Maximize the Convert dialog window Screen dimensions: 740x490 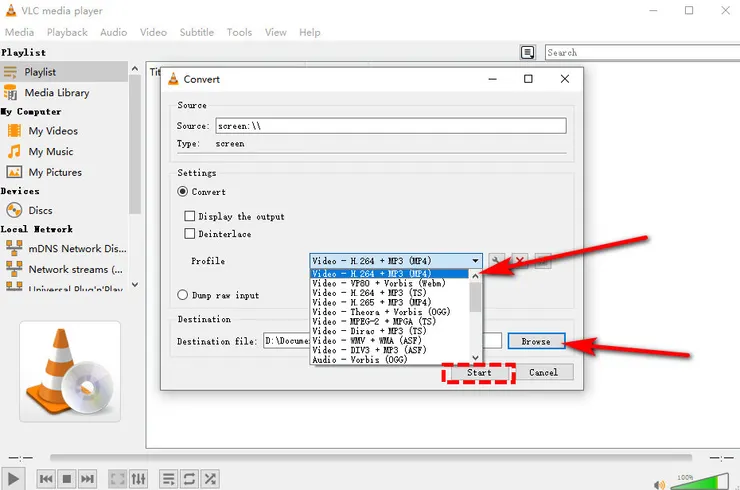528,79
